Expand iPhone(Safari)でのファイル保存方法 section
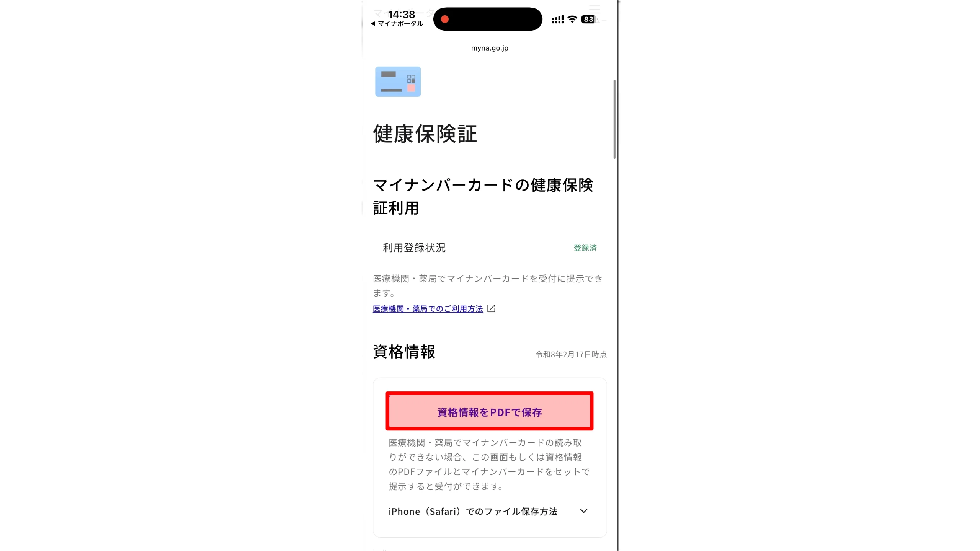980x551 pixels. (x=488, y=511)
